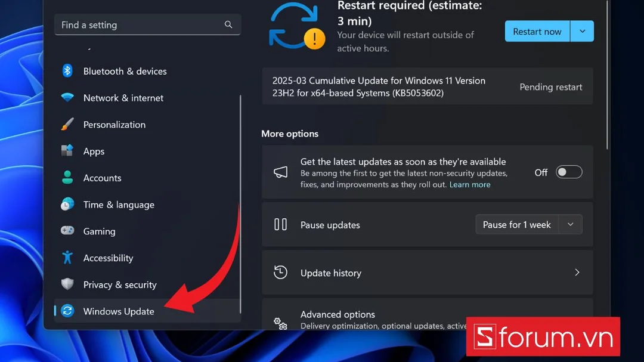The width and height of the screenshot is (644, 362).
Task: Click the Windows Update sync icon in sidebar
Action: point(67,311)
